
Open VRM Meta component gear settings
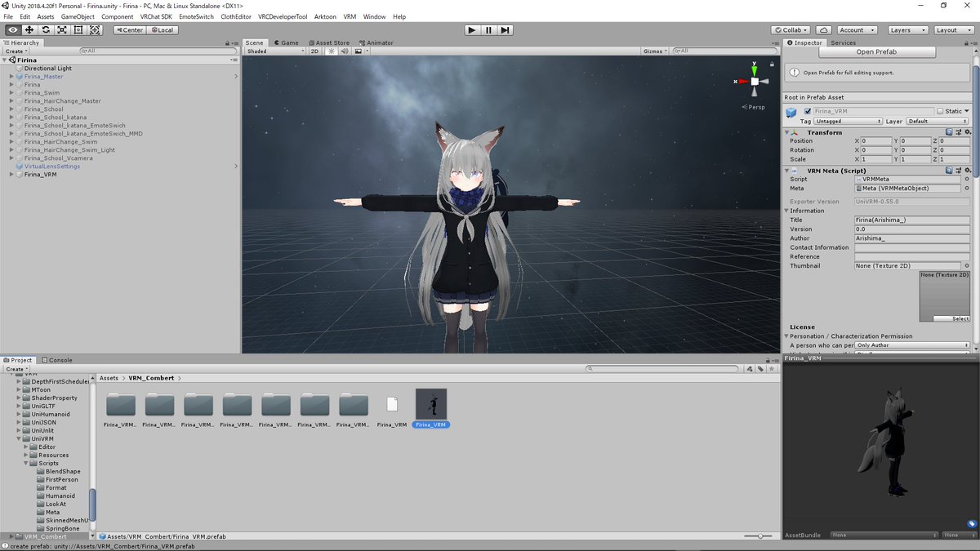click(x=969, y=171)
